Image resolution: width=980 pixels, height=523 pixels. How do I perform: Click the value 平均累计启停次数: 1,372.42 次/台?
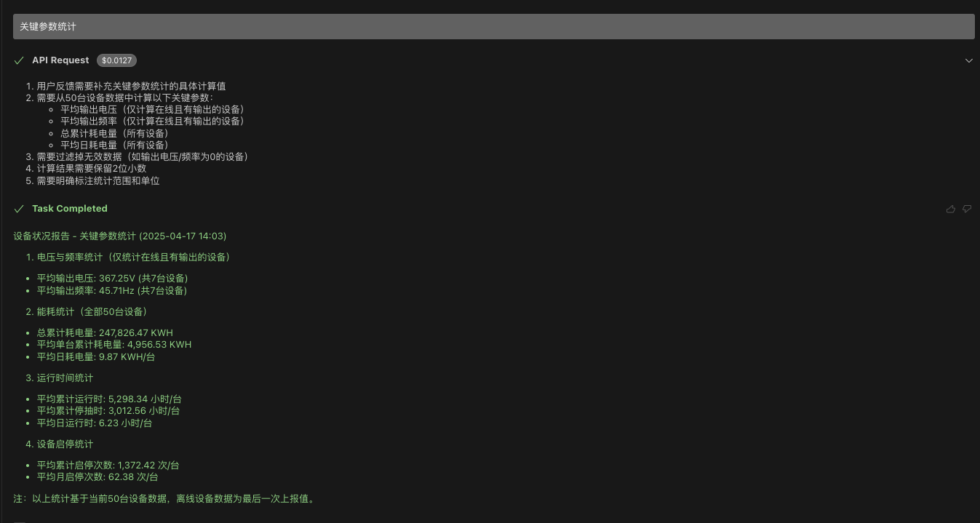tap(108, 466)
